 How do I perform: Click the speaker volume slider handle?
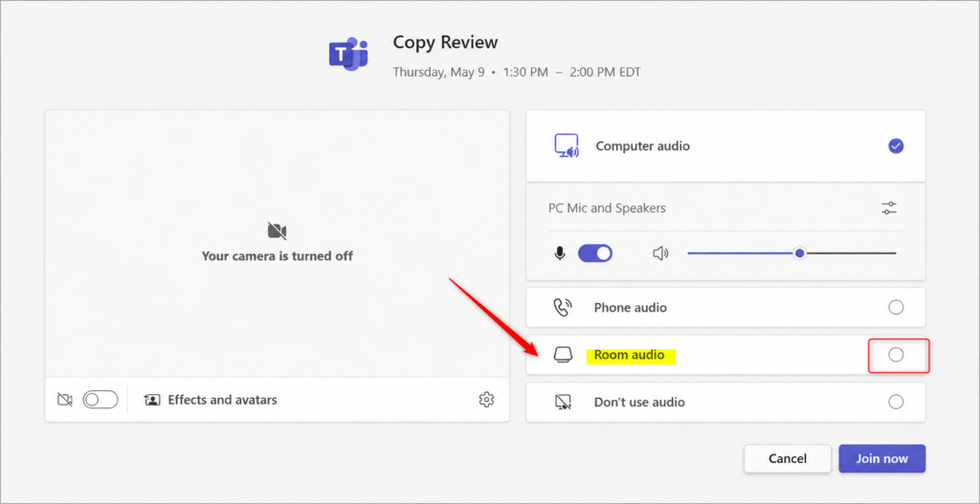[799, 252]
